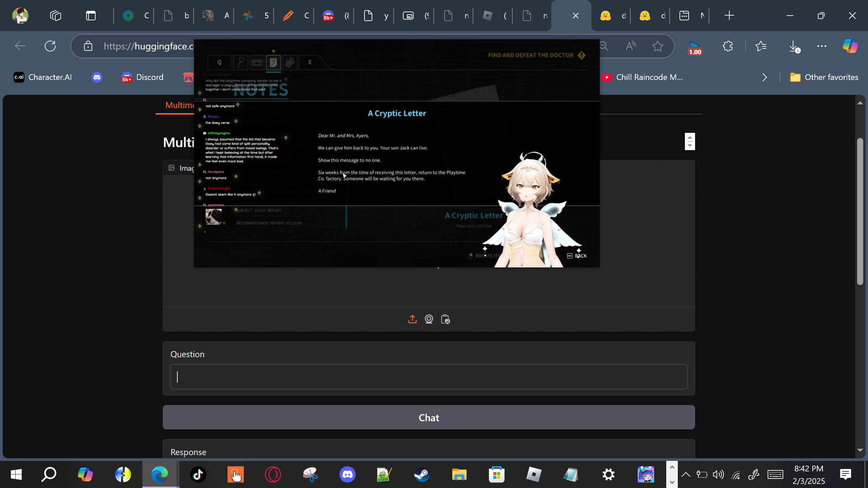Open the Chill Raincode M... bookmark
This screenshot has width=868, height=488.
[642, 77]
